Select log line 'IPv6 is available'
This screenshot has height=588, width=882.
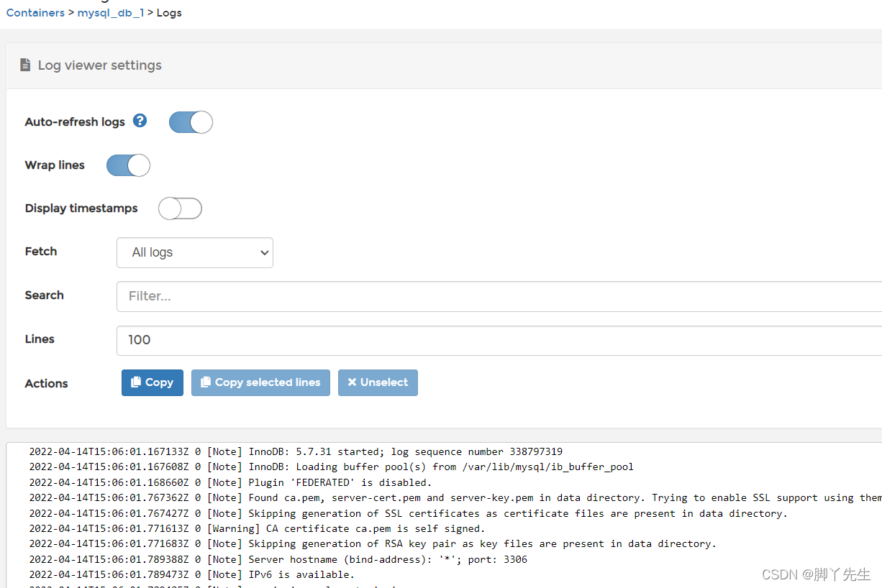point(191,574)
